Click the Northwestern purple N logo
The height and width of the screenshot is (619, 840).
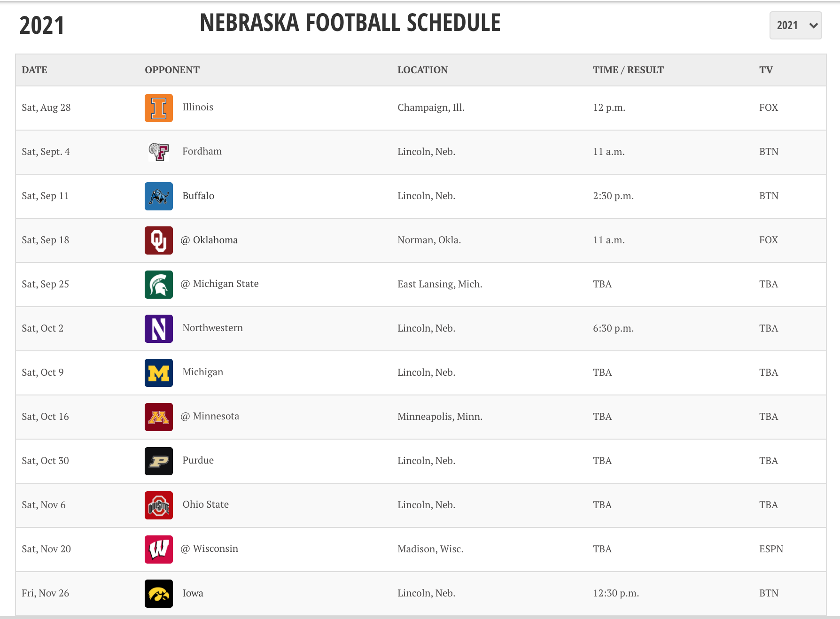[159, 329]
